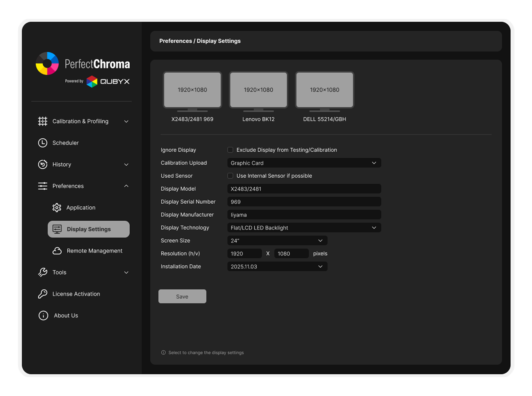Switch to Display Settings in the sidebar
This screenshot has width=532, height=396.
(x=88, y=229)
